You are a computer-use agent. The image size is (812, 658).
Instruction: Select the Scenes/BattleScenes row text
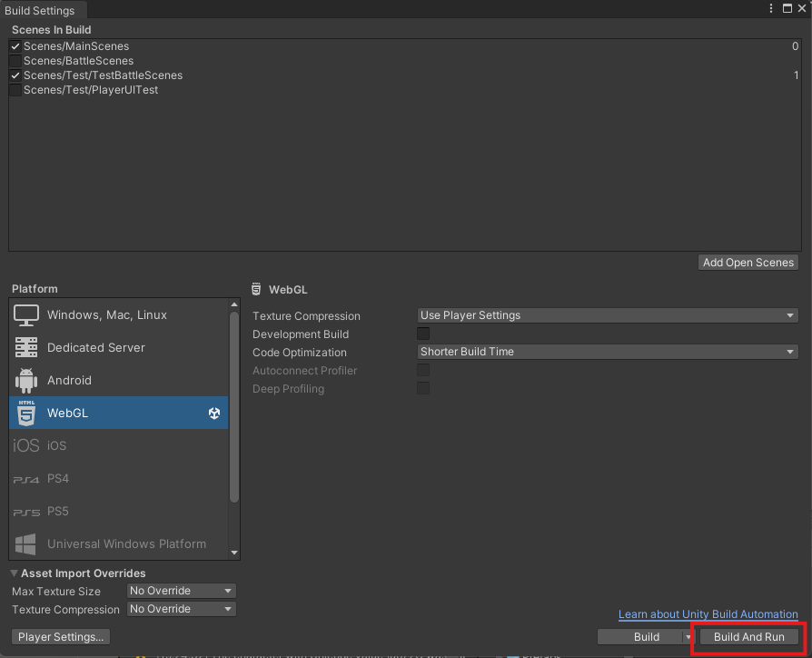[x=78, y=61]
